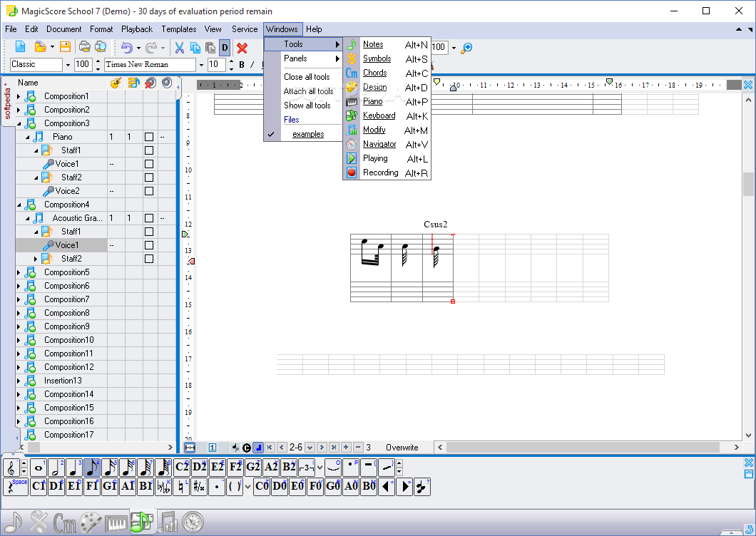The width and height of the screenshot is (756, 536).
Task: Open Symbols icon in bottom dock
Action: point(39,522)
